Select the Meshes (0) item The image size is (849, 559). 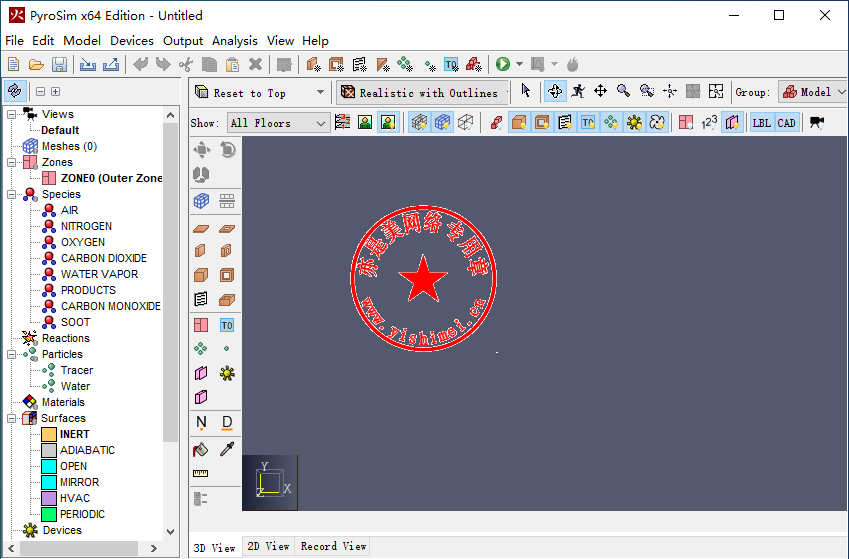tap(69, 146)
